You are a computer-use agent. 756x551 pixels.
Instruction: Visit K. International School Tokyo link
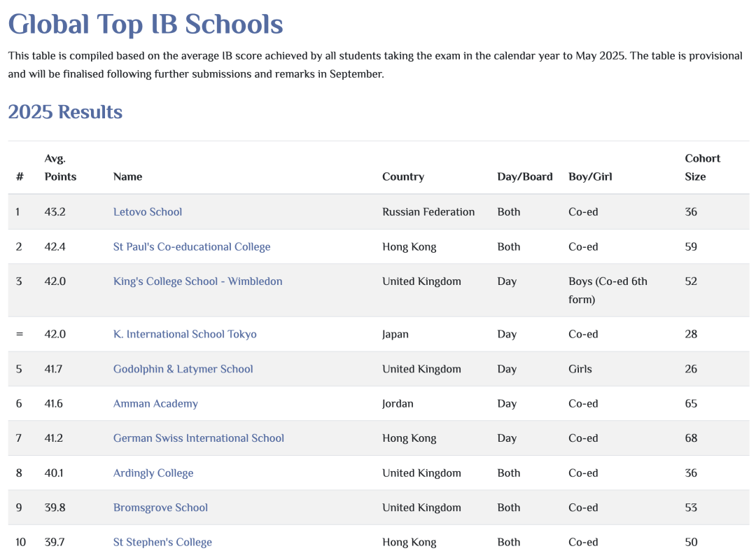pyautogui.click(x=185, y=335)
